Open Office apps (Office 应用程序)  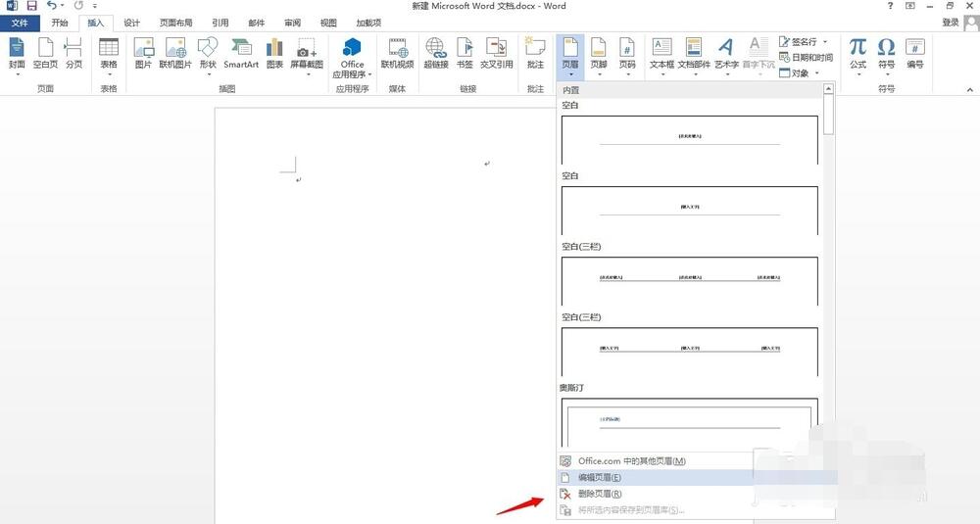point(352,58)
